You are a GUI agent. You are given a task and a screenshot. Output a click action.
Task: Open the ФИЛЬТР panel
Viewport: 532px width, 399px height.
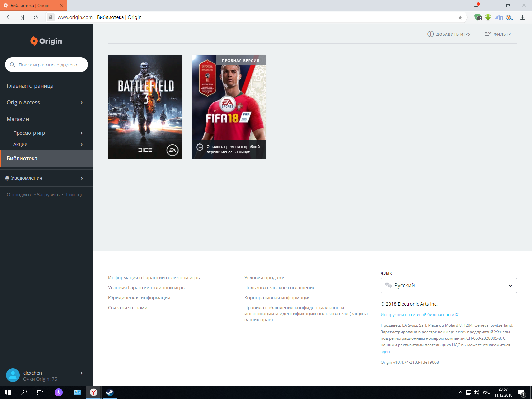click(498, 34)
